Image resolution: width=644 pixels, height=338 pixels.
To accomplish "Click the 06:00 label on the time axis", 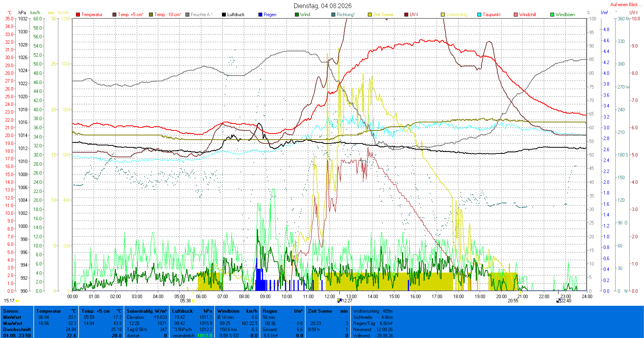I will pos(201,296).
